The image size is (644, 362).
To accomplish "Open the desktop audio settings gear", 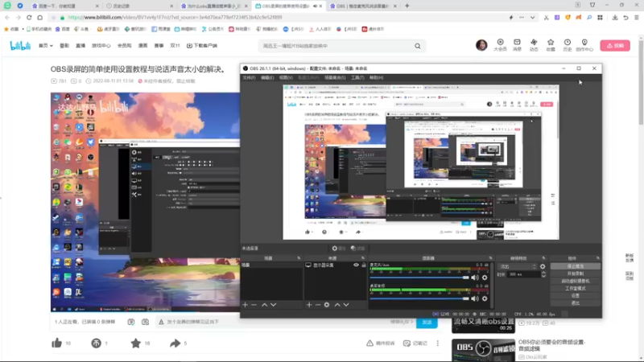I will click(485, 298).
